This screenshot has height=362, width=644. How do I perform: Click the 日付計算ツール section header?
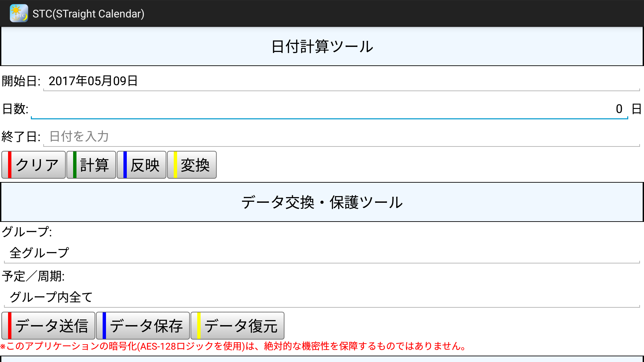pyautogui.click(x=322, y=47)
